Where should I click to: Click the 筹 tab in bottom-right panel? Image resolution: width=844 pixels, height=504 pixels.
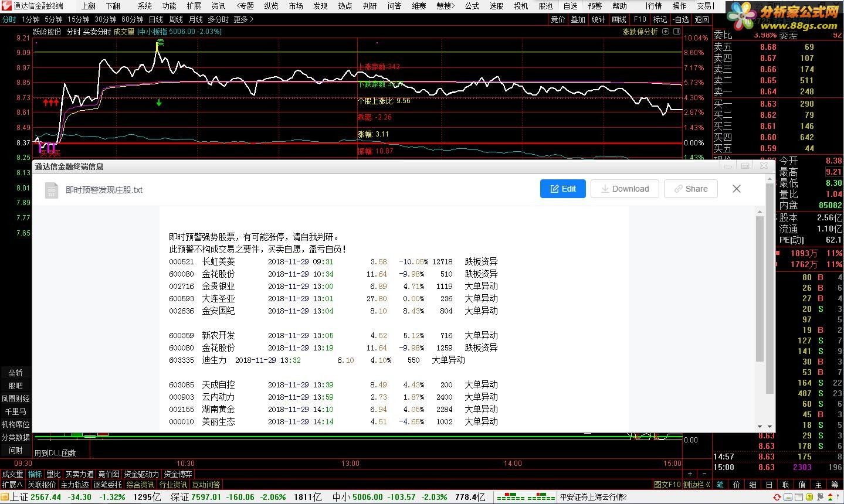(835, 485)
